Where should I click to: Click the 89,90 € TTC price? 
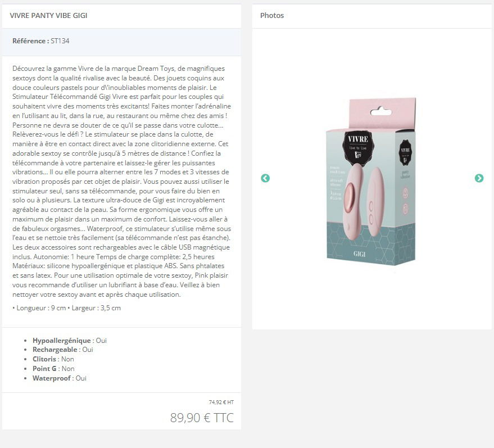coord(202,418)
